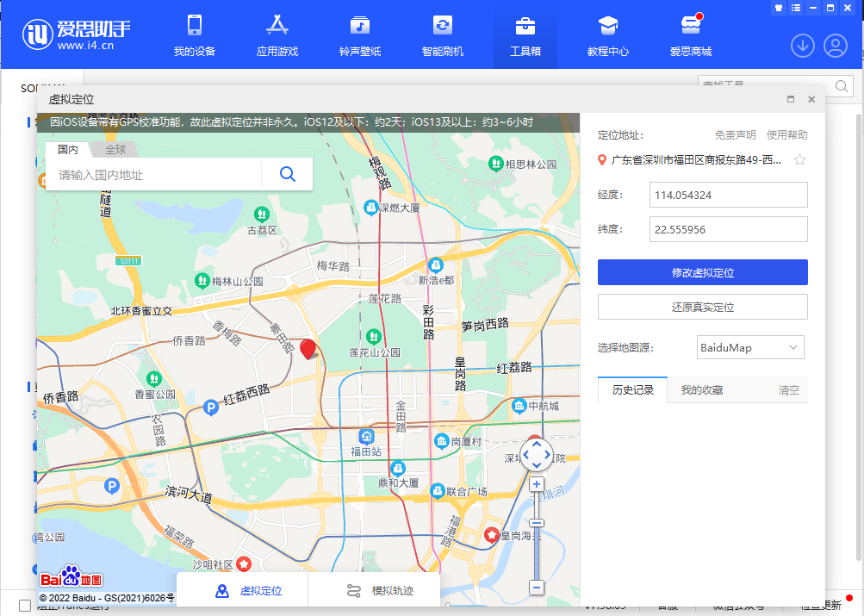This screenshot has width=864, height=616.
Task: Select the 我的收藏 favorites tab
Action: click(x=702, y=390)
